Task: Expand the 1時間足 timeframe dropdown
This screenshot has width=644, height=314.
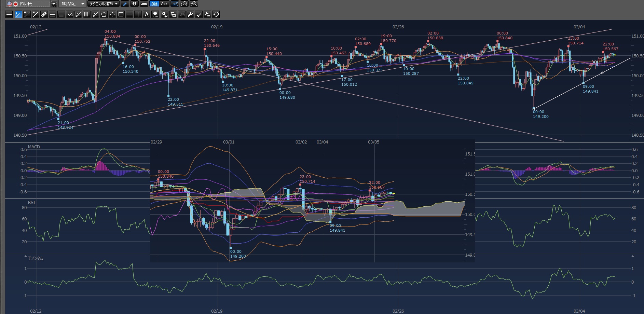Action: (x=82, y=4)
